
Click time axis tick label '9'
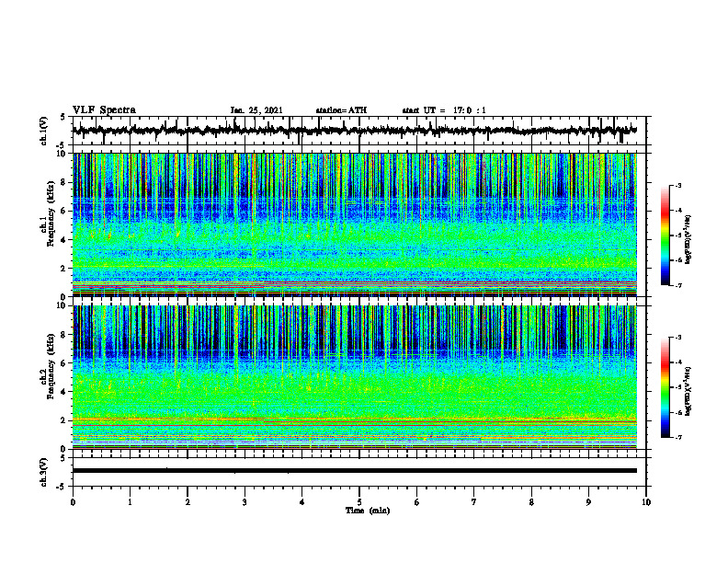coord(588,502)
